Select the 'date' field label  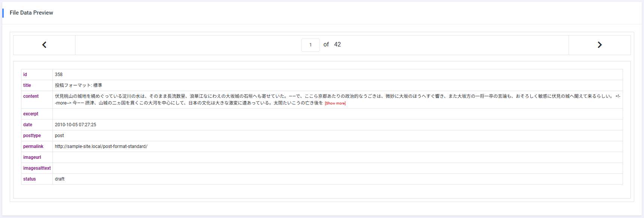(28, 125)
